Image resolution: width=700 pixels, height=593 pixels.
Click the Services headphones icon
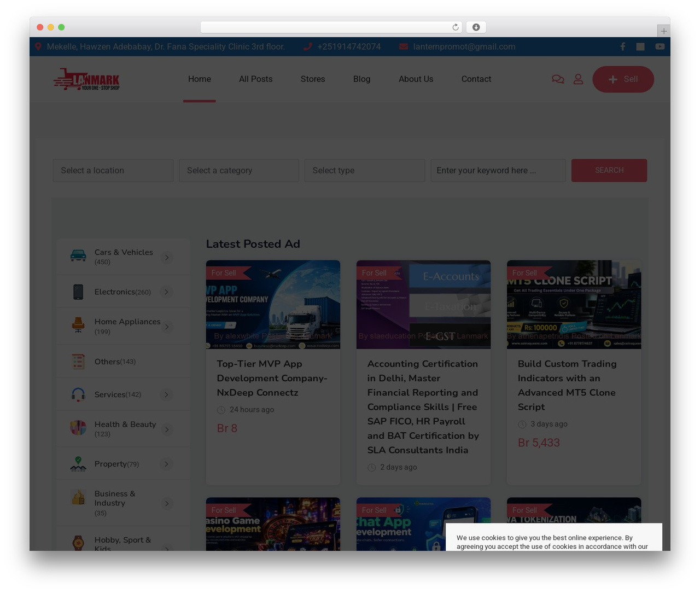click(78, 394)
